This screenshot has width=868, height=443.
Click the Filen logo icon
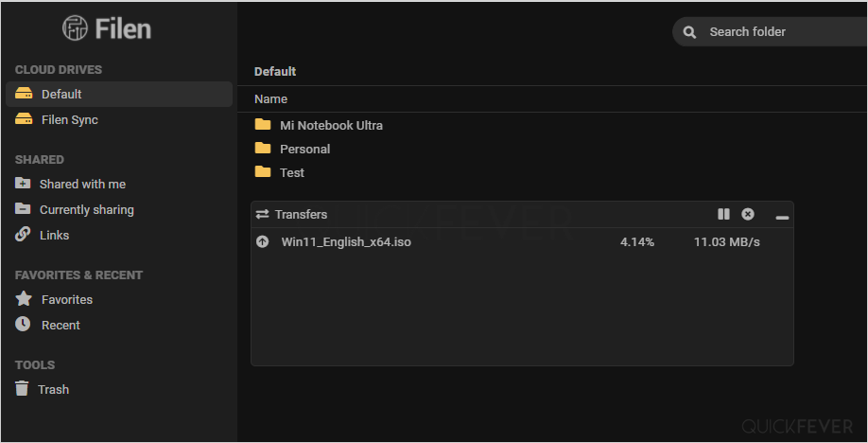coord(75,27)
